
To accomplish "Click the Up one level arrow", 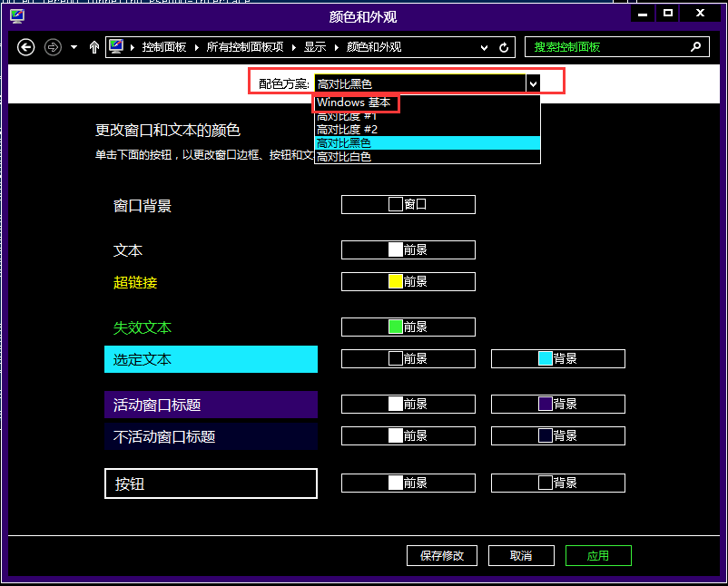I will pyautogui.click(x=94, y=47).
